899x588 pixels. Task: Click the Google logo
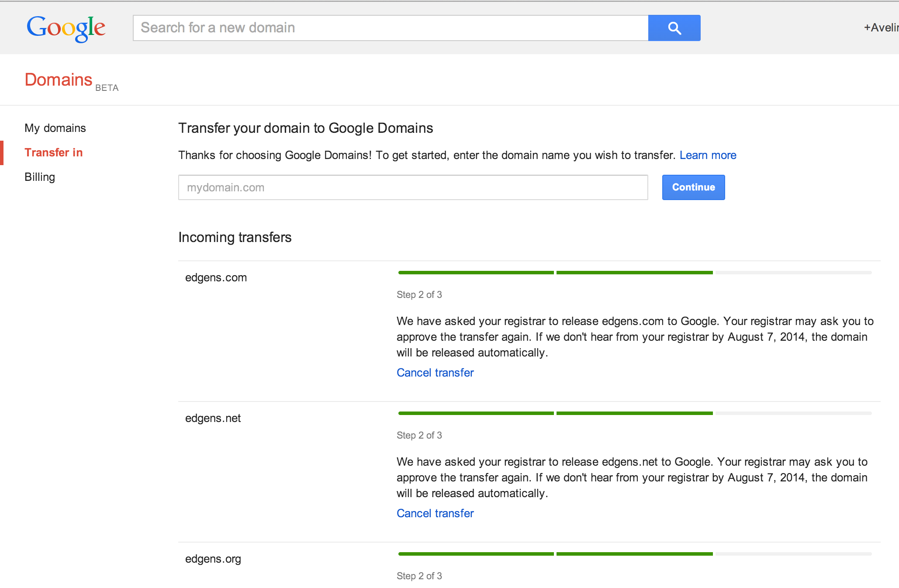pyautogui.click(x=66, y=28)
